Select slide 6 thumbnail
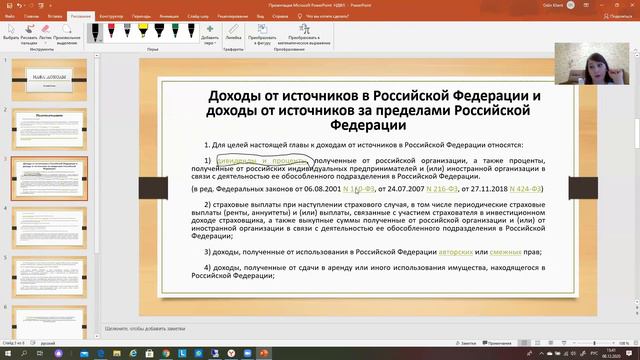 pyautogui.click(x=49, y=322)
